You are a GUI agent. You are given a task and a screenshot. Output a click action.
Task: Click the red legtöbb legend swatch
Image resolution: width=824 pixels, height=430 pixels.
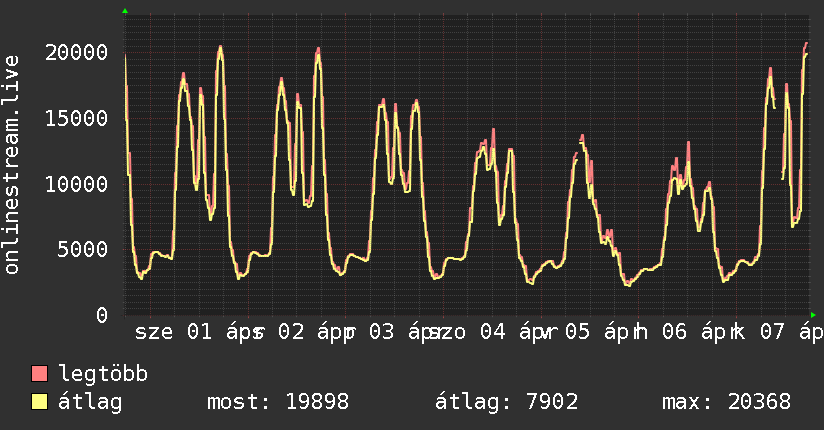(40, 374)
